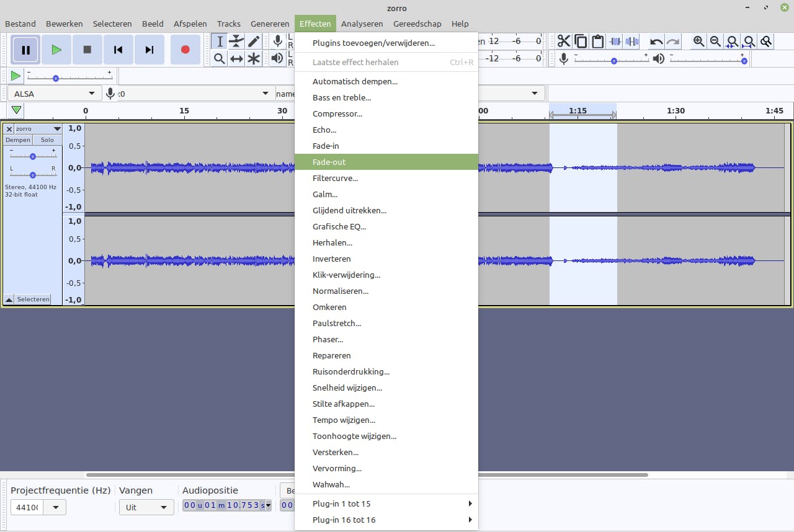The image size is (794, 532).
Task: Click the Undo arrow icon
Action: click(656, 42)
